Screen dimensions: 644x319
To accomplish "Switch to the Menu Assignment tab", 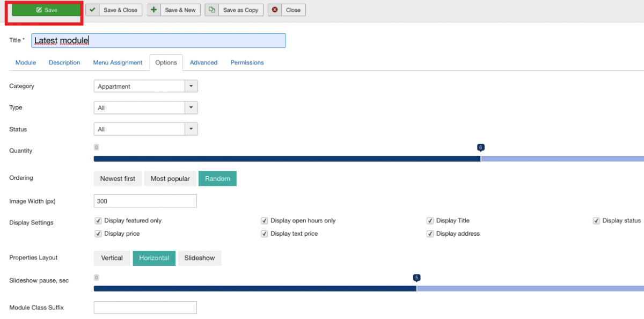I will click(x=118, y=63).
